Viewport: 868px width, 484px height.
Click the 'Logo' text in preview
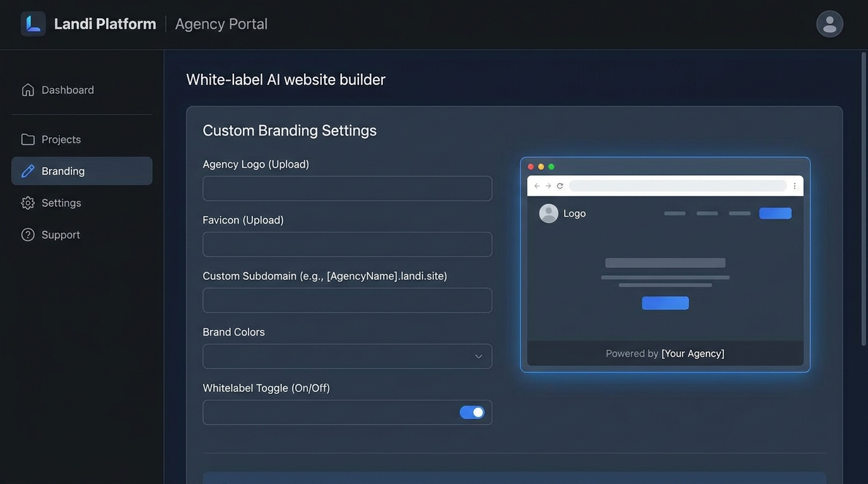click(575, 214)
